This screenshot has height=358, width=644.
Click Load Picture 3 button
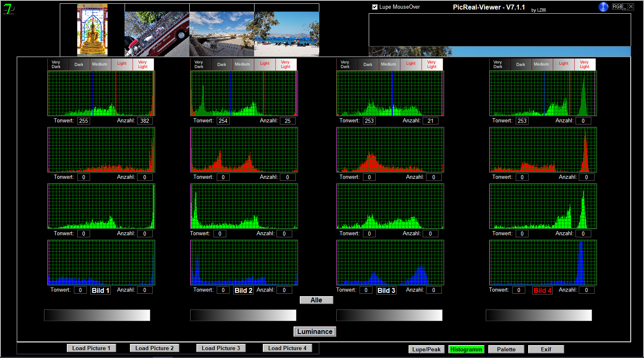[x=221, y=348]
